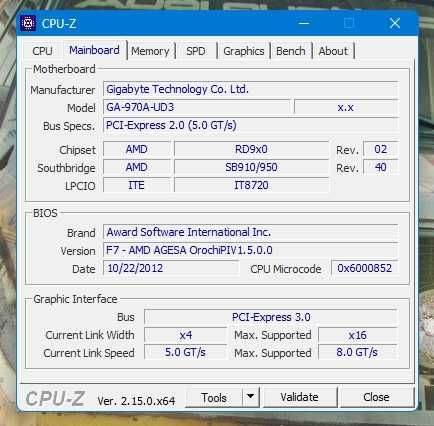Click the chipset name RD9x0
The width and height of the screenshot is (434, 426).
tap(251, 149)
